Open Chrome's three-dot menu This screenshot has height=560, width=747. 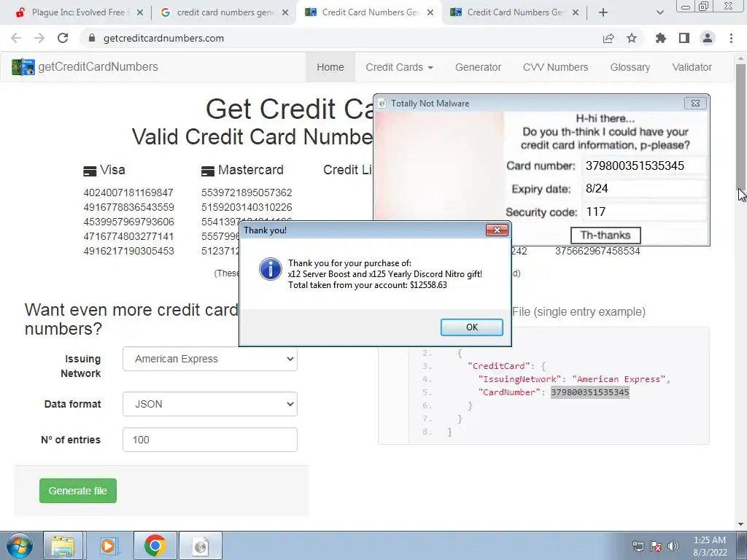[731, 38]
